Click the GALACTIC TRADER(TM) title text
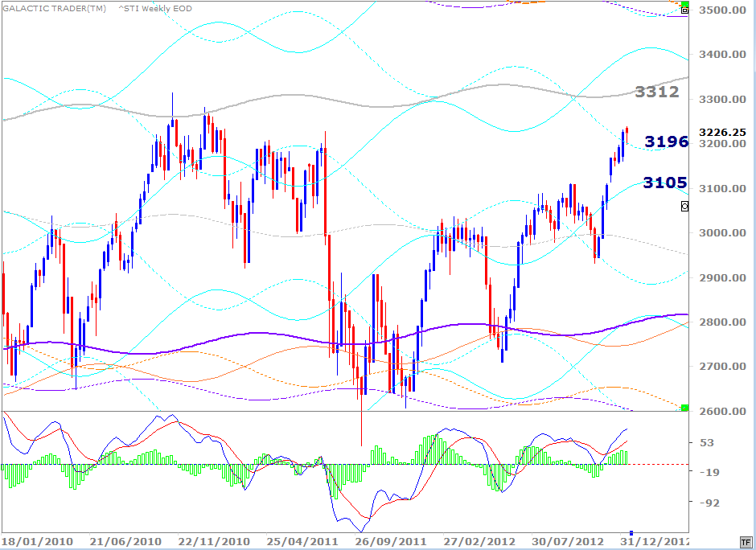 point(55,8)
